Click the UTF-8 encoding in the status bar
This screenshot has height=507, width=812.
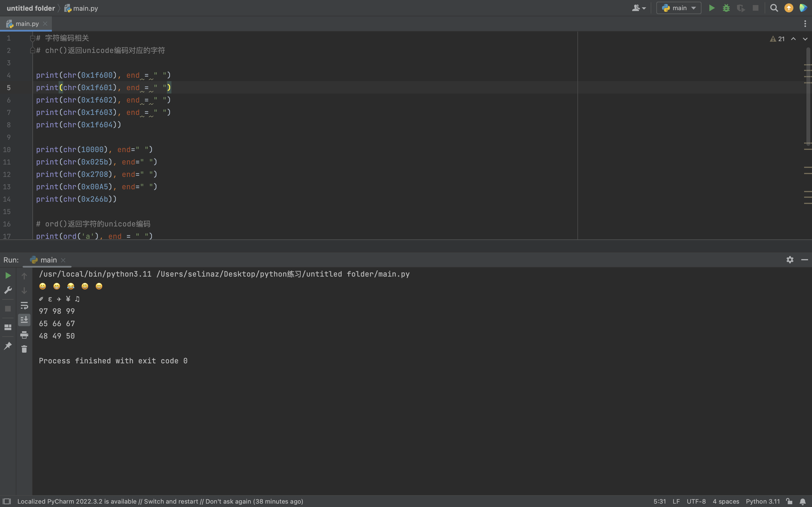(696, 501)
